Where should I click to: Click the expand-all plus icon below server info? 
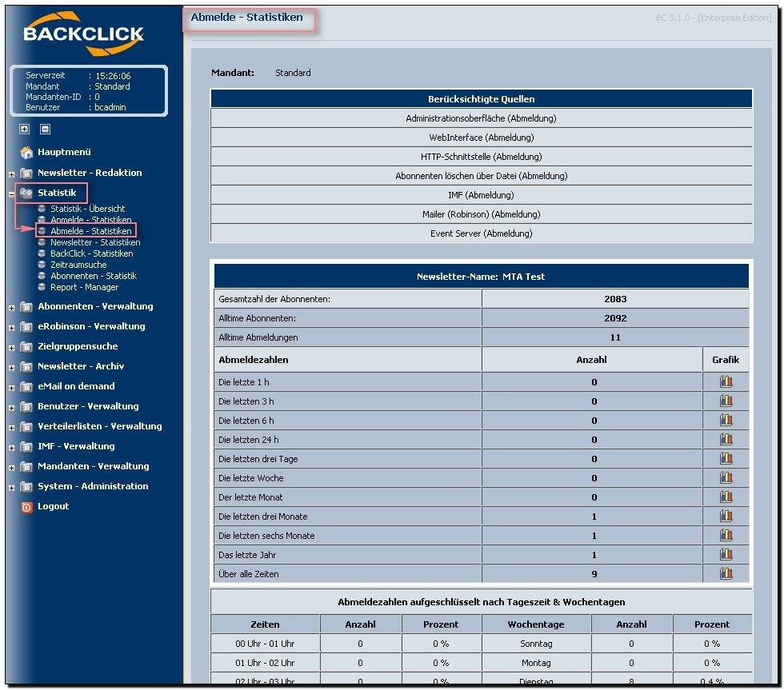point(24,129)
